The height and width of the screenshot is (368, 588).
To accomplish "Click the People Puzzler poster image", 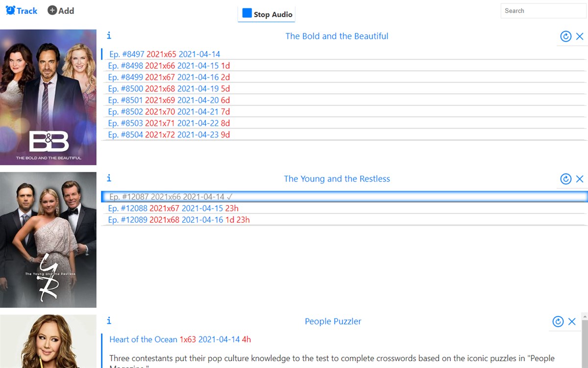I will coord(48,342).
